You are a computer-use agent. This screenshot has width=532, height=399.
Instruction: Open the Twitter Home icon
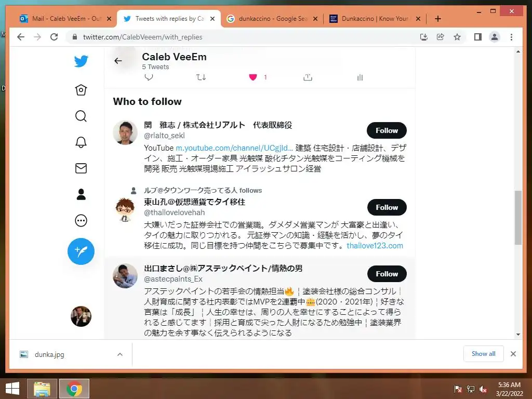click(x=81, y=90)
